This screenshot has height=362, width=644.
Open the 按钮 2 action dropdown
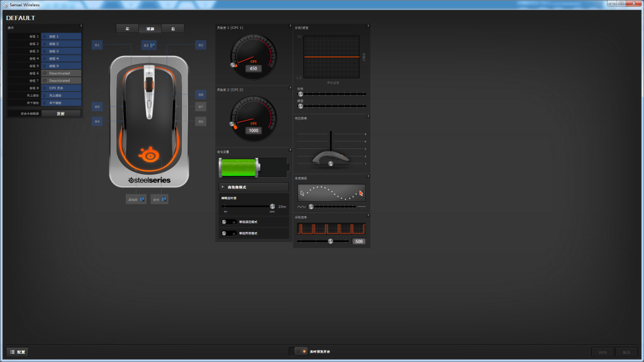coord(61,44)
